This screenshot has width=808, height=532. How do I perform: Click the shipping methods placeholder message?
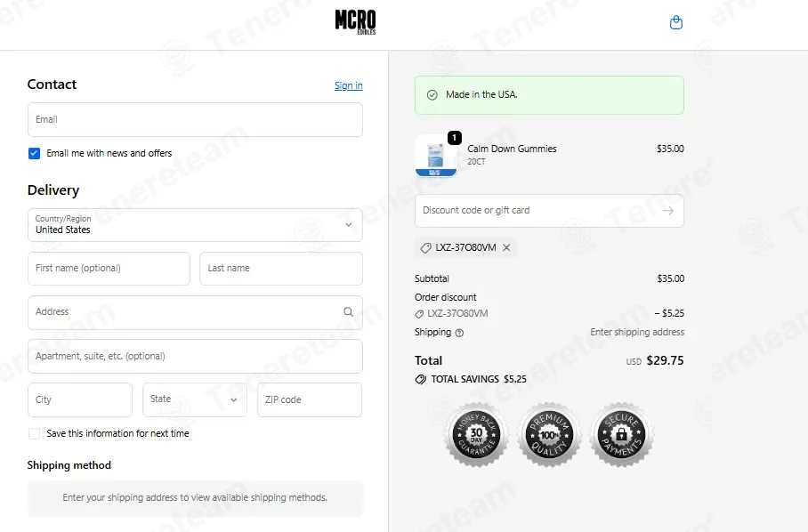pyautogui.click(x=195, y=498)
